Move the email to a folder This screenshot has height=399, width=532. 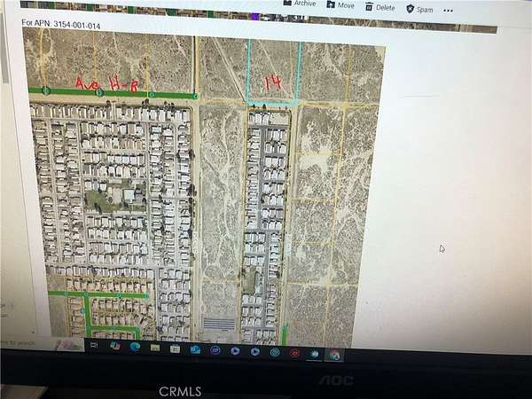340,5
